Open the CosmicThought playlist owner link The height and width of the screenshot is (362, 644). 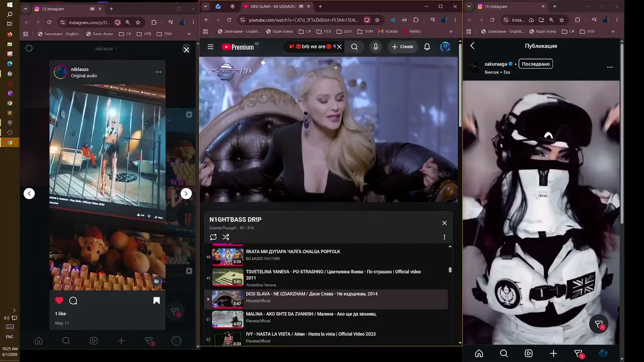click(x=223, y=228)
